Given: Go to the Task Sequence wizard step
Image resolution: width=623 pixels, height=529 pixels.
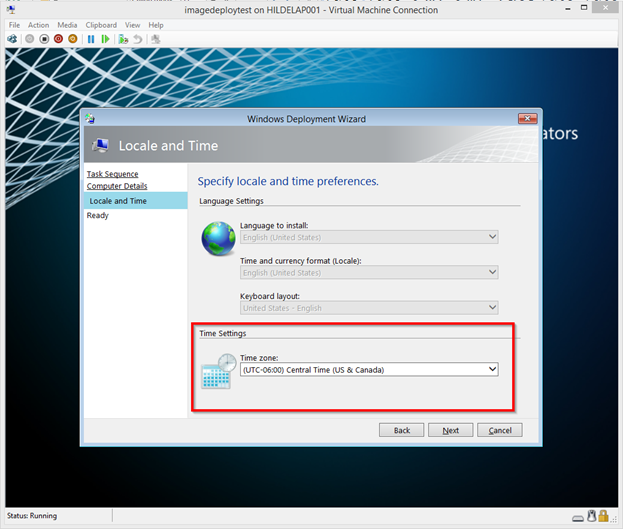Looking at the screenshot, I should point(112,174).
